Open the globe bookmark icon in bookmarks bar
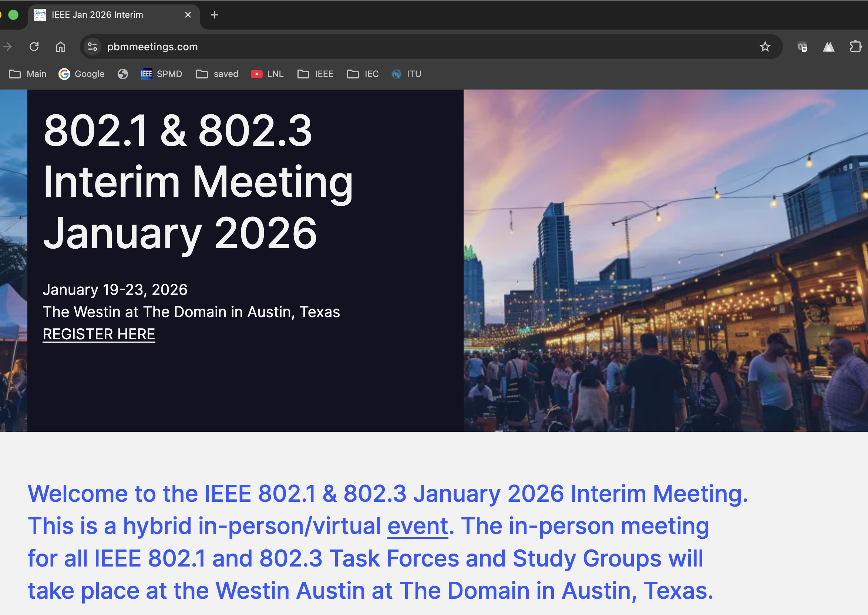Screen dimensions: 868x615 coord(122,74)
